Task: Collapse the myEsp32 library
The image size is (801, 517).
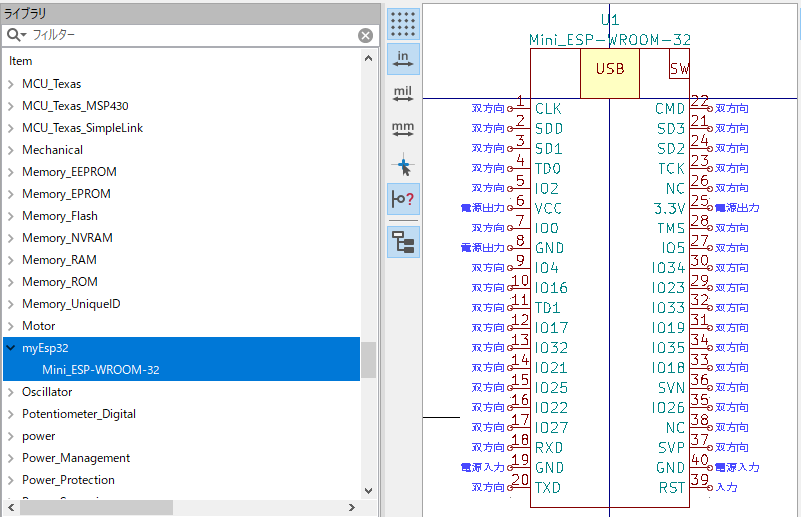Action: tap(11, 348)
